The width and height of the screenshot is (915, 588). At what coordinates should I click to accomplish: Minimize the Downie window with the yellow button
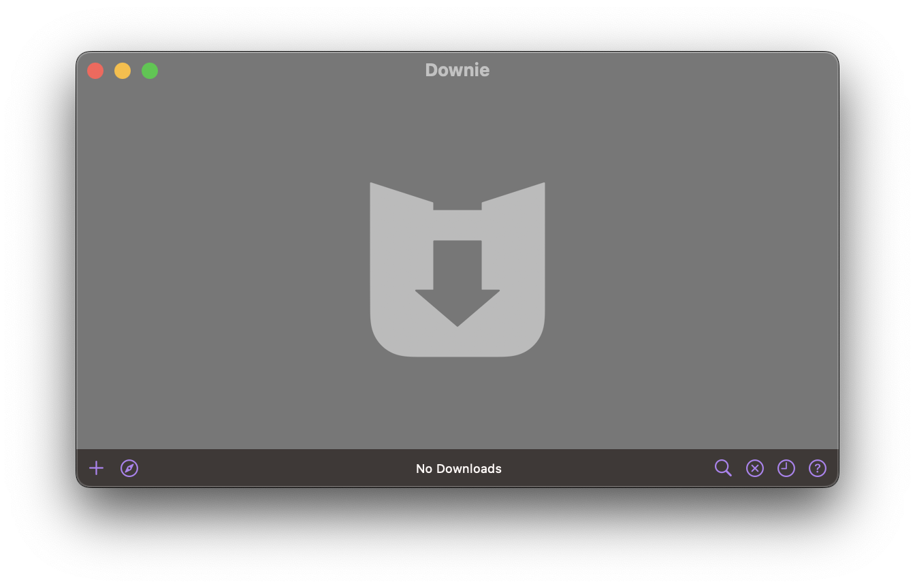[123, 71]
